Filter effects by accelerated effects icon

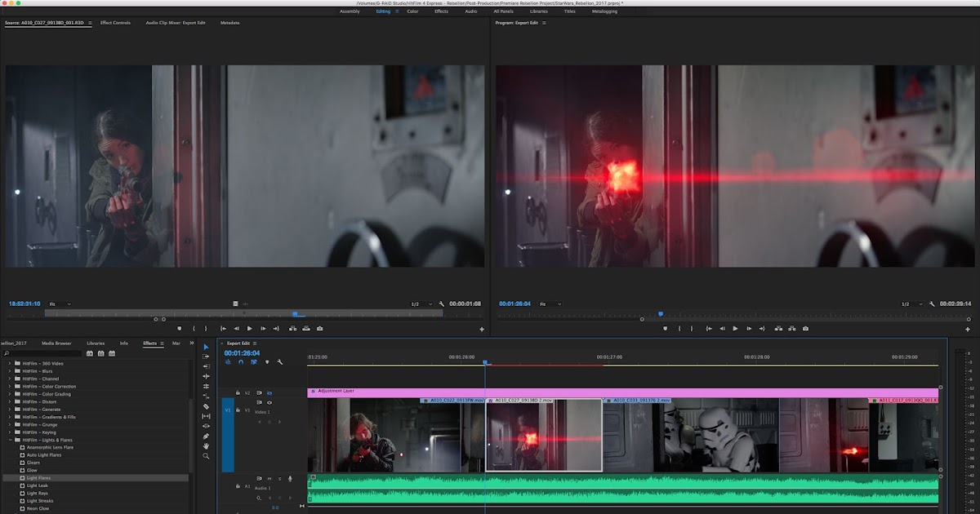[x=90, y=353]
